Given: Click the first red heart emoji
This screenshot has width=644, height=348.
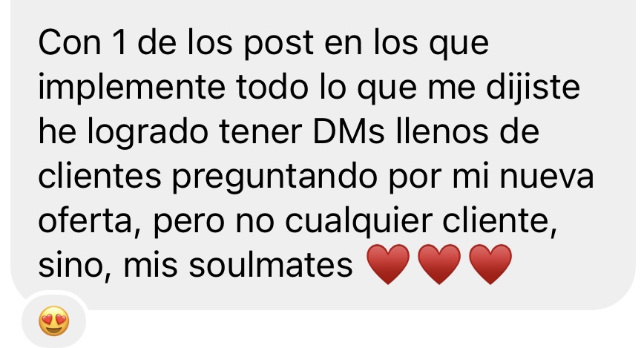Looking at the screenshot, I should (x=388, y=264).
